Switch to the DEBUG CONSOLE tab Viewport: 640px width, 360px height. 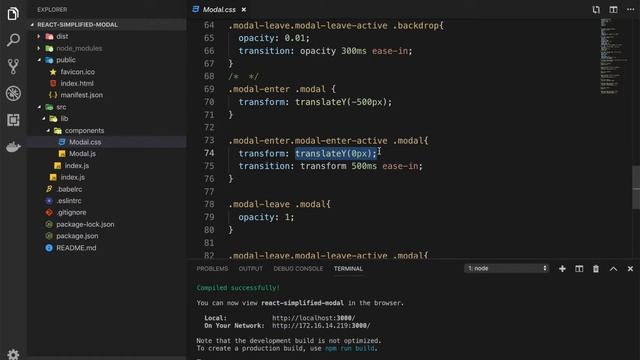pos(298,269)
